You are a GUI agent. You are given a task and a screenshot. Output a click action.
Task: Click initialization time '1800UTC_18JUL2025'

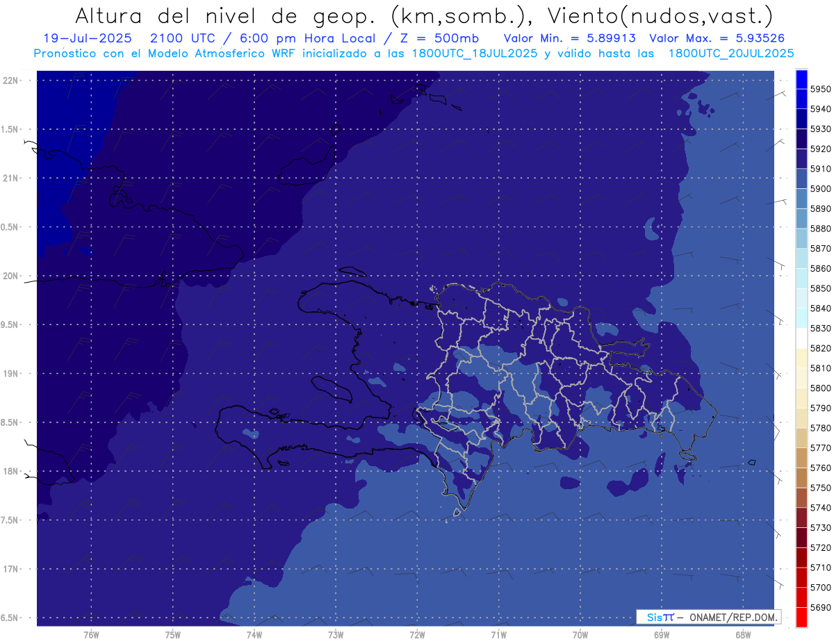(x=475, y=53)
